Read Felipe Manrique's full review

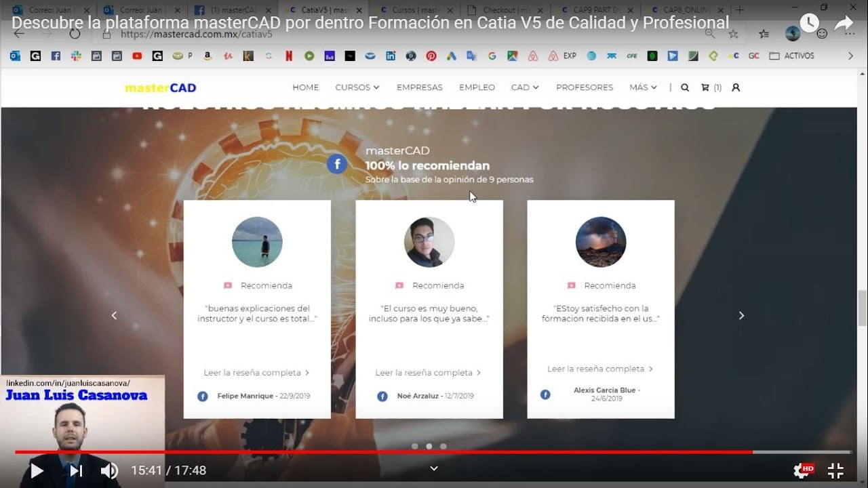pyautogui.click(x=256, y=373)
